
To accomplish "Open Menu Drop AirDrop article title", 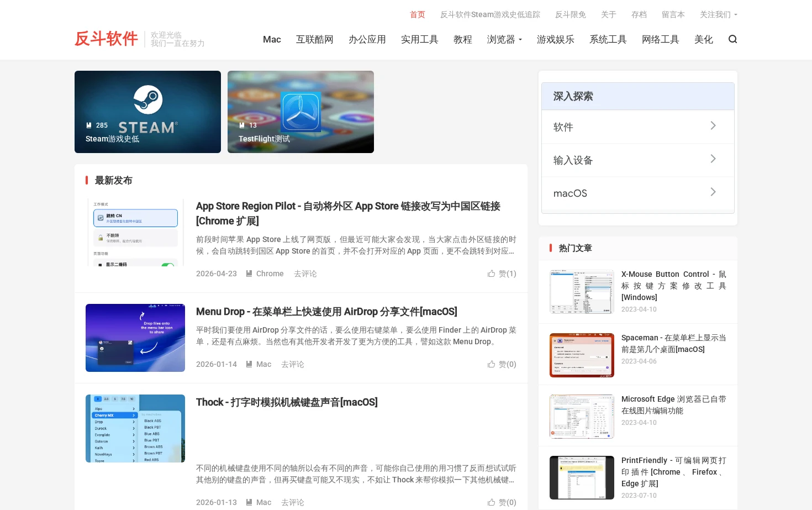I will tap(326, 312).
